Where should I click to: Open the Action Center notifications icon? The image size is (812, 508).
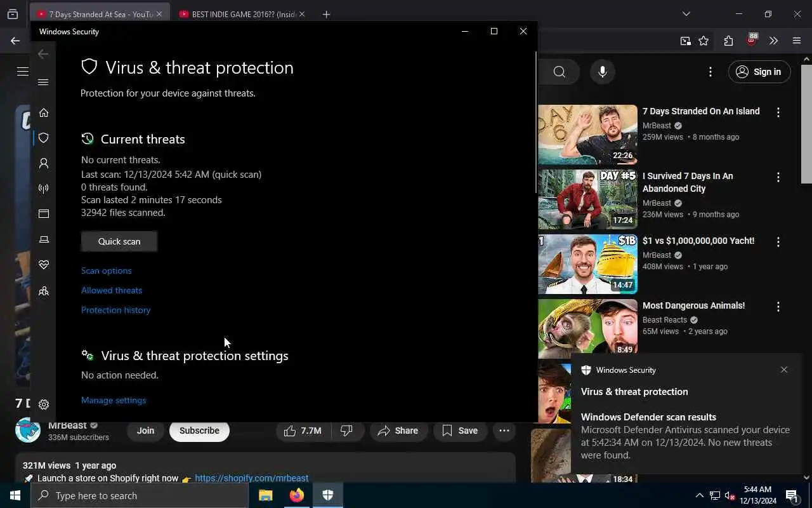(x=792, y=495)
